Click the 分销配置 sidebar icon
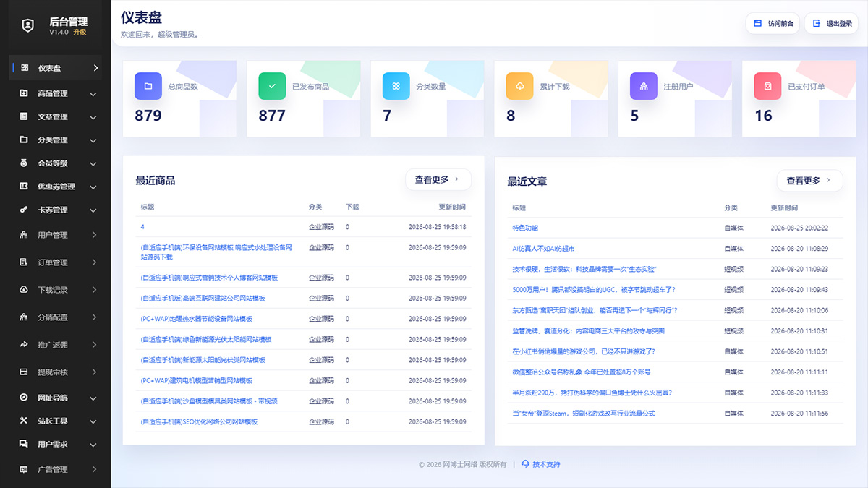The height and width of the screenshot is (488, 868). click(24, 317)
